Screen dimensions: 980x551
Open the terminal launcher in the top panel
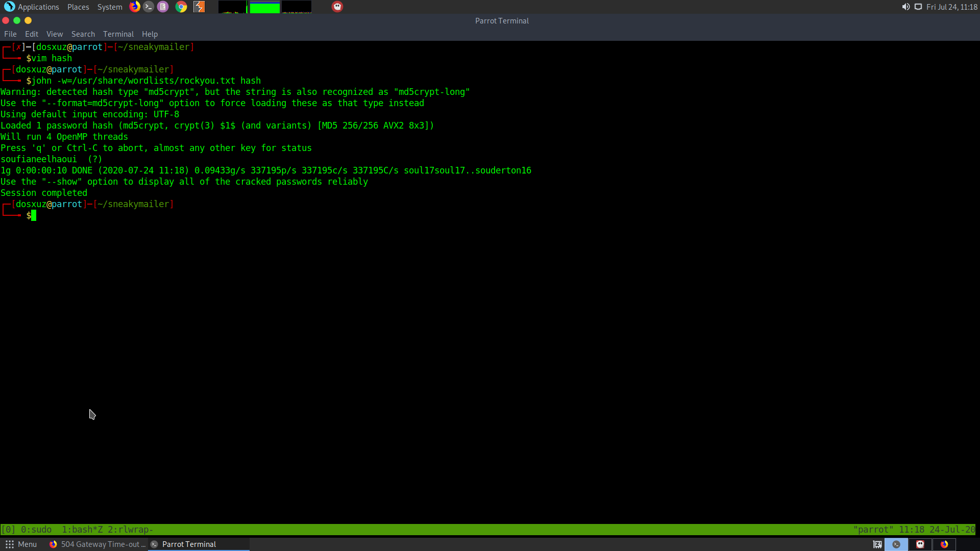149,7
